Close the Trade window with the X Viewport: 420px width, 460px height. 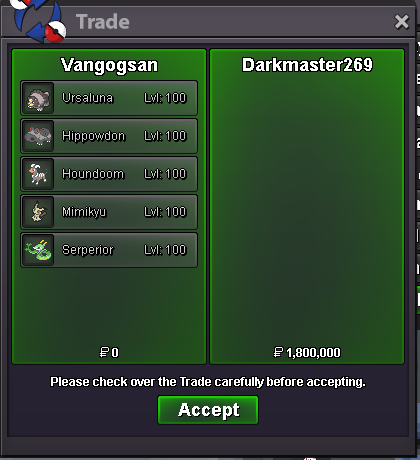401,22
